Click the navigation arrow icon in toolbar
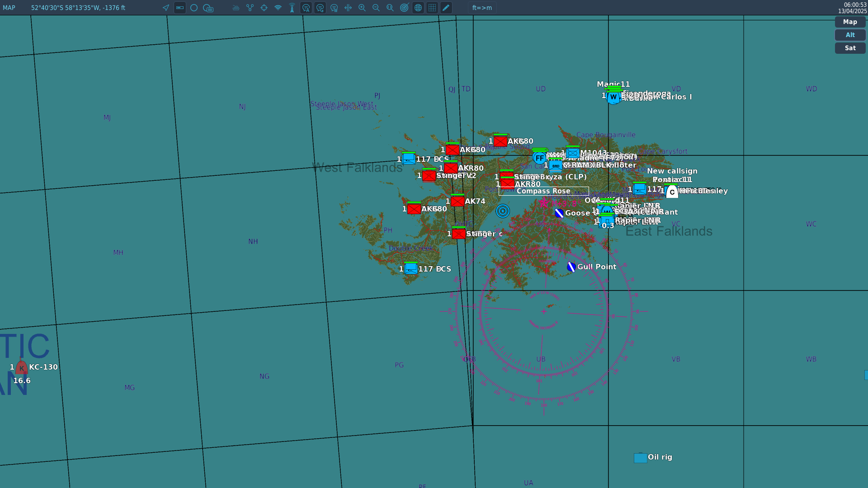Image resolution: width=868 pixels, height=488 pixels. pyautogui.click(x=166, y=8)
